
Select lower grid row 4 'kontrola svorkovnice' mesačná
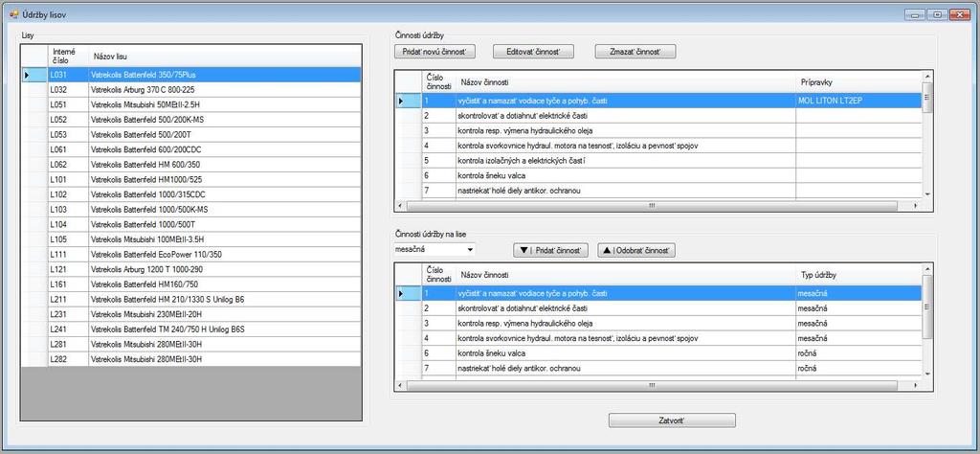(x=658, y=338)
